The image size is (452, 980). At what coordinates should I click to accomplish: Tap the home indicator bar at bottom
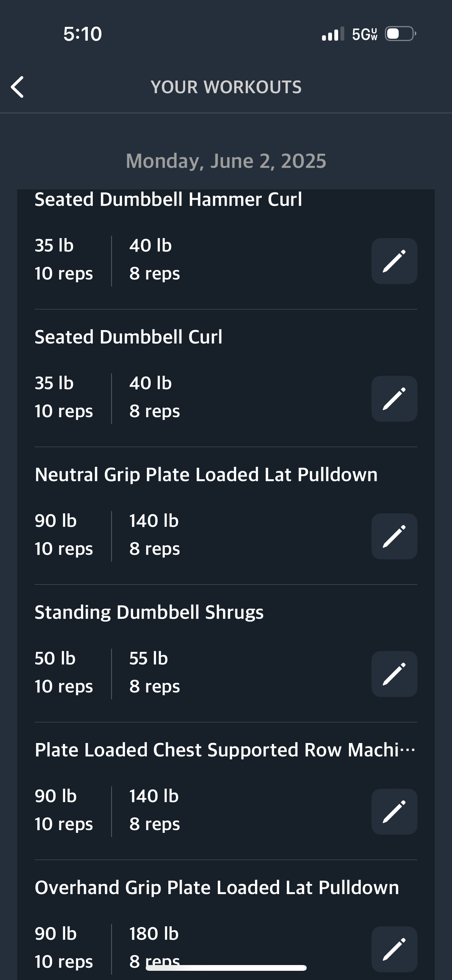tap(226, 968)
